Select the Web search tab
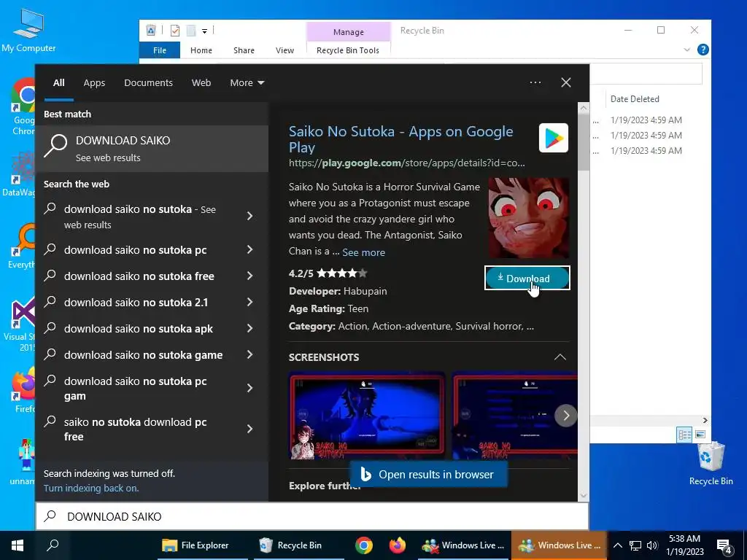 [201, 83]
